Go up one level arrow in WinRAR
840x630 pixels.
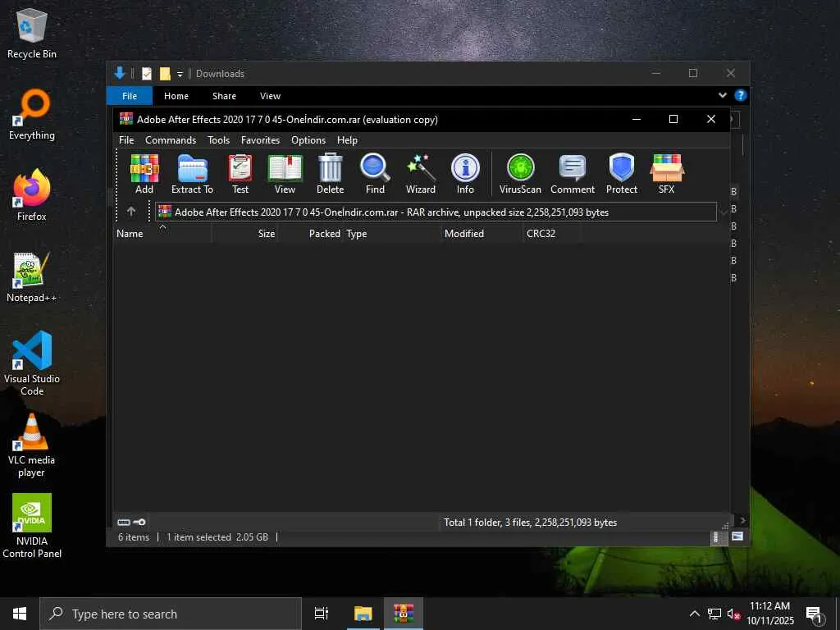(x=131, y=212)
